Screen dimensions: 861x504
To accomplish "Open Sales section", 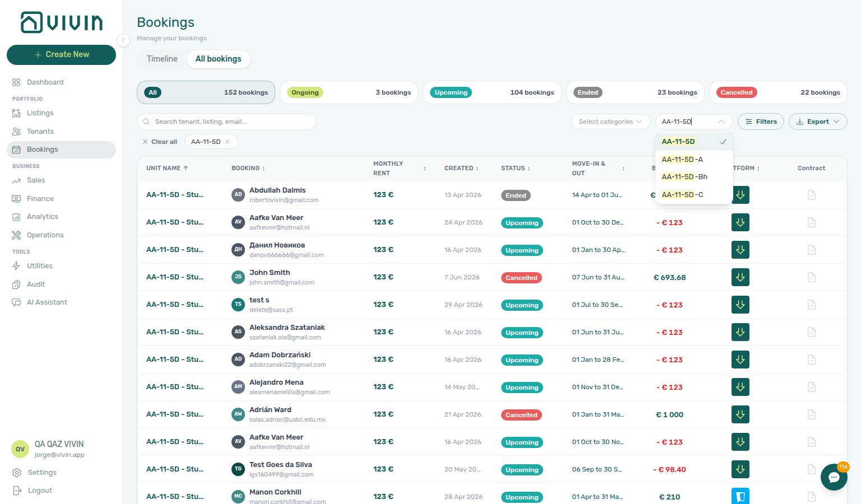I will (61, 180).
